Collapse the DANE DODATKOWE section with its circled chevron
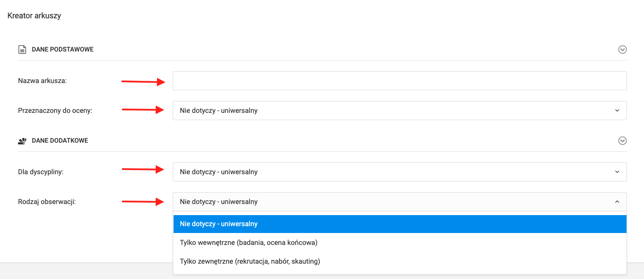The image size is (644, 279). [622, 141]
